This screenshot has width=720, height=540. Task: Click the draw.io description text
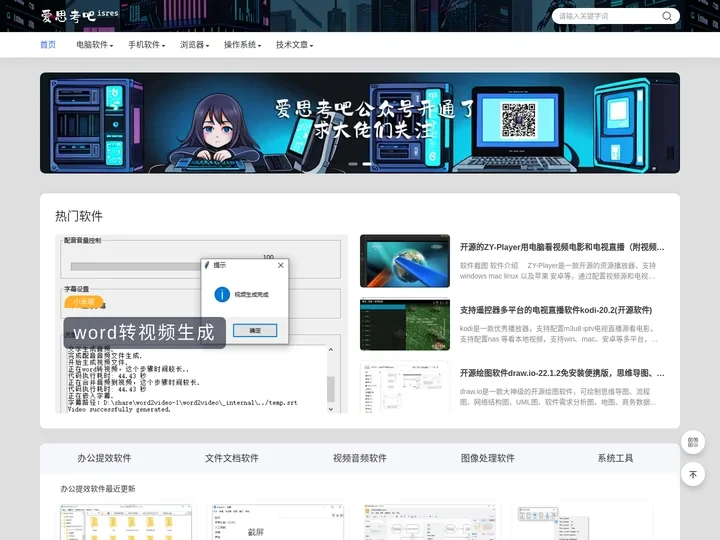[x=557, y=397]
